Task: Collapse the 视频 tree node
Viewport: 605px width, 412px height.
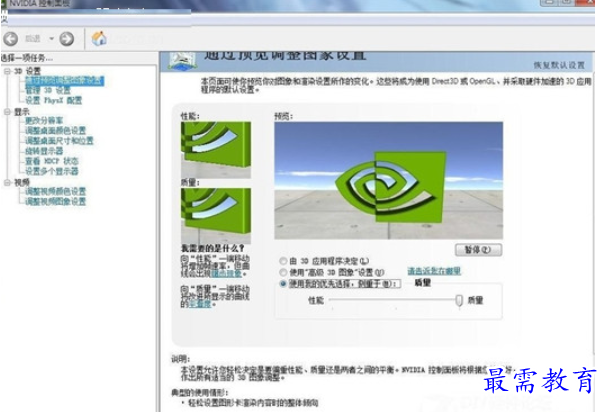Action: tap(7, 182)
